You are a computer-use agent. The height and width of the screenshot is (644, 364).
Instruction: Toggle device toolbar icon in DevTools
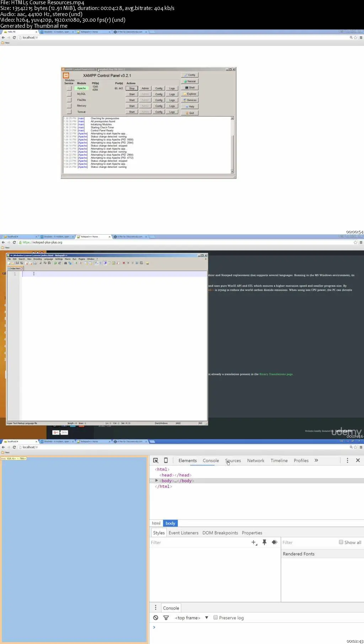click(x=166, y=460)
